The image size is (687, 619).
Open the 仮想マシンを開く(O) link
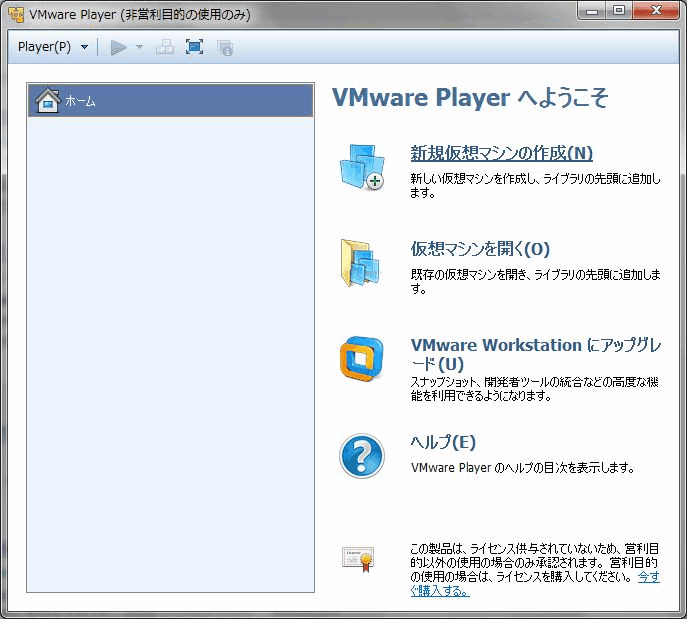pos(480,249)
